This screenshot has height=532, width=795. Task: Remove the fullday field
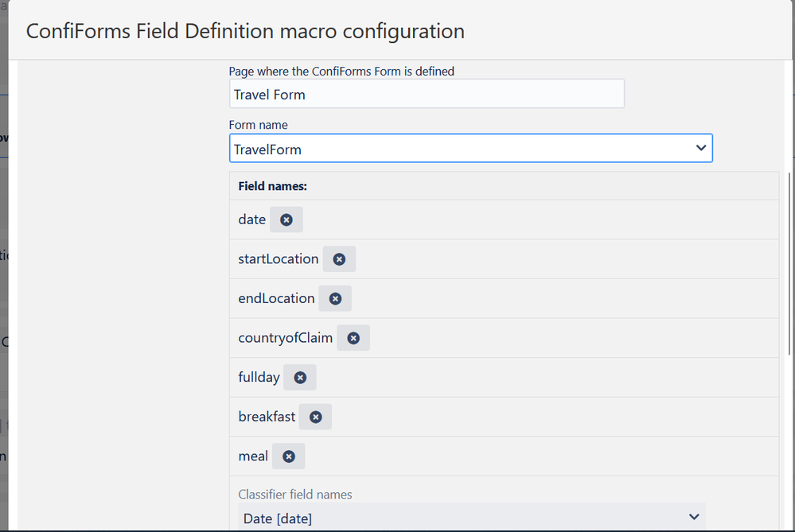click(300, 378)
